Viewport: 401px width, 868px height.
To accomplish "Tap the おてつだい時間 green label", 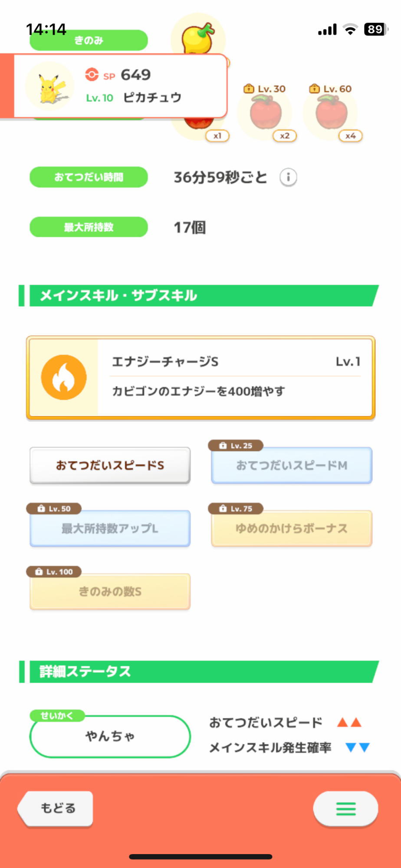I will point(89,177).
